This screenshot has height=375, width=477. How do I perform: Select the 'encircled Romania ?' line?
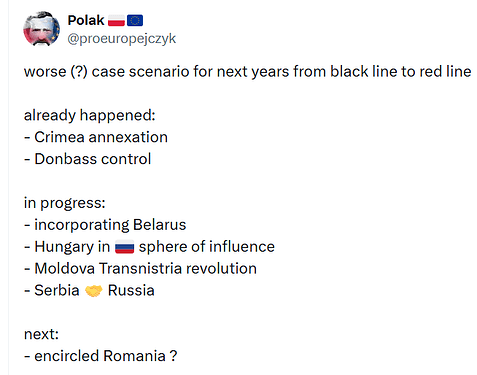tap(101, 356)
